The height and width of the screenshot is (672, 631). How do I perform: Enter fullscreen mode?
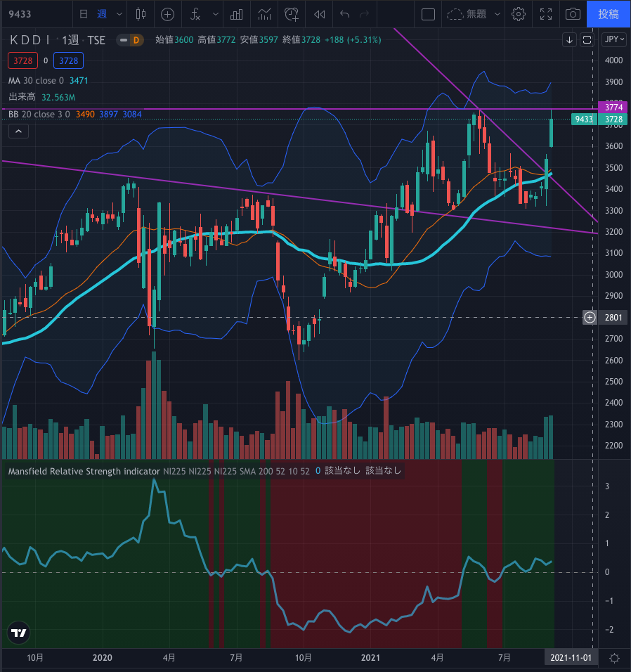point(546,14)
